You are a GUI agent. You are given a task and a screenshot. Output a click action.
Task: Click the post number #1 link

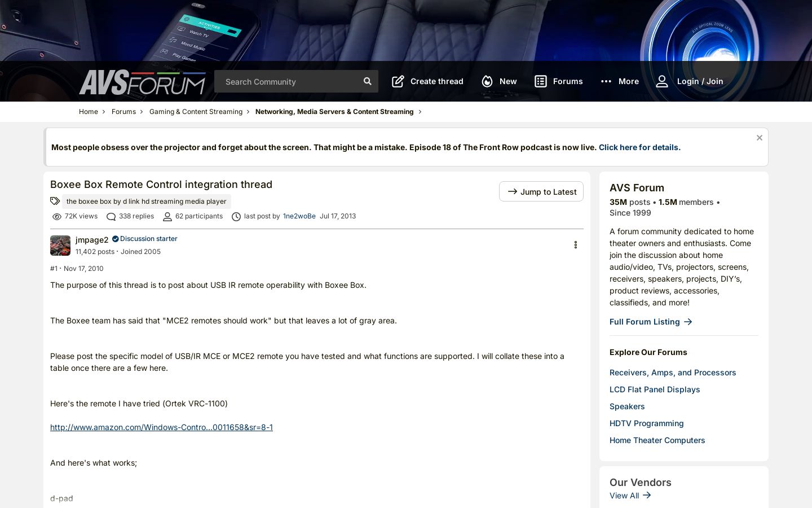pos(54,269)
